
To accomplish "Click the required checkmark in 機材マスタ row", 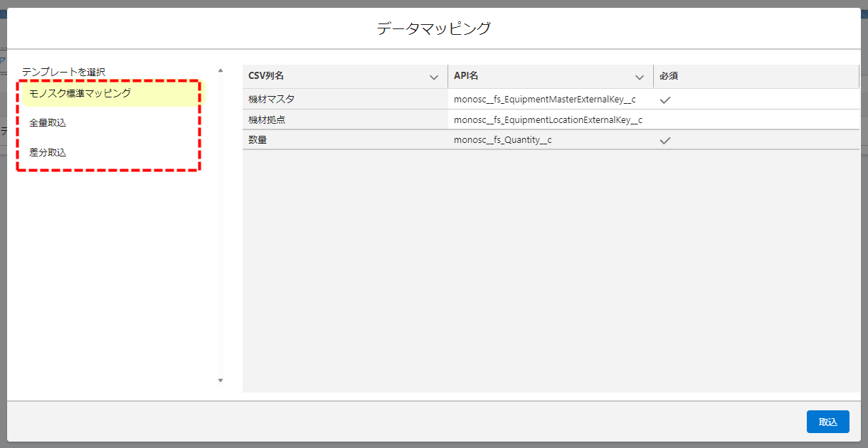I will tap(665, 100).
